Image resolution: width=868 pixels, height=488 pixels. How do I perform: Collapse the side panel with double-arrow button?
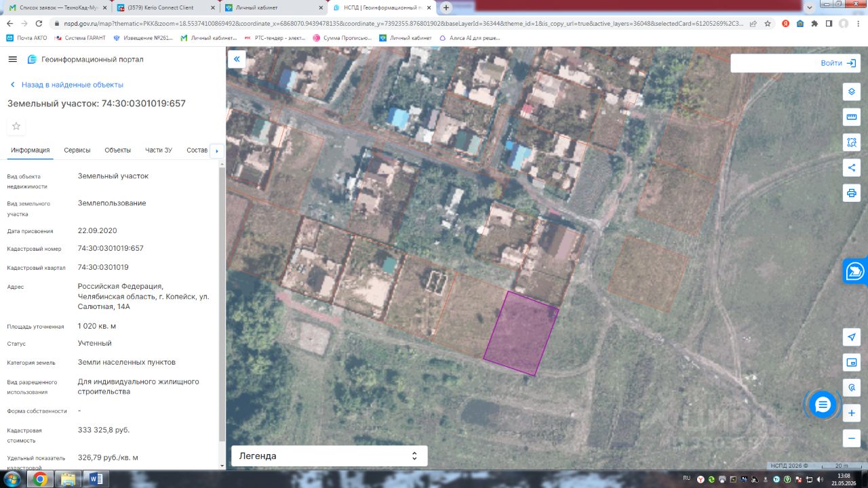coord(237,59)
